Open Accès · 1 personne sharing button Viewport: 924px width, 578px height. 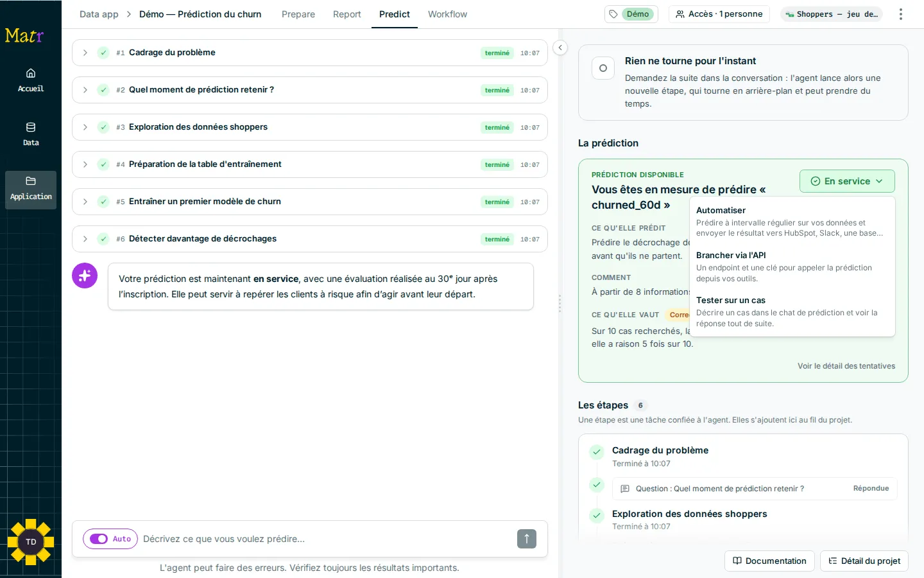pos(719,14)
